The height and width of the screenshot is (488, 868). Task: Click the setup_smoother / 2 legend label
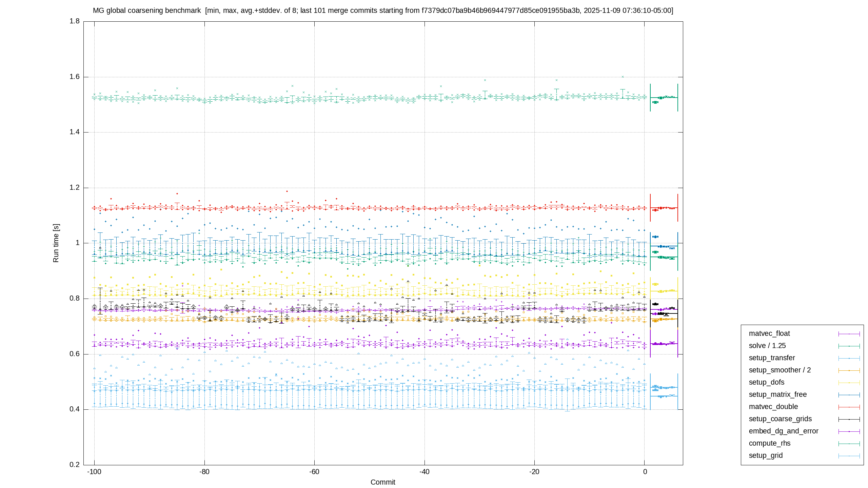tap(780, 370)
